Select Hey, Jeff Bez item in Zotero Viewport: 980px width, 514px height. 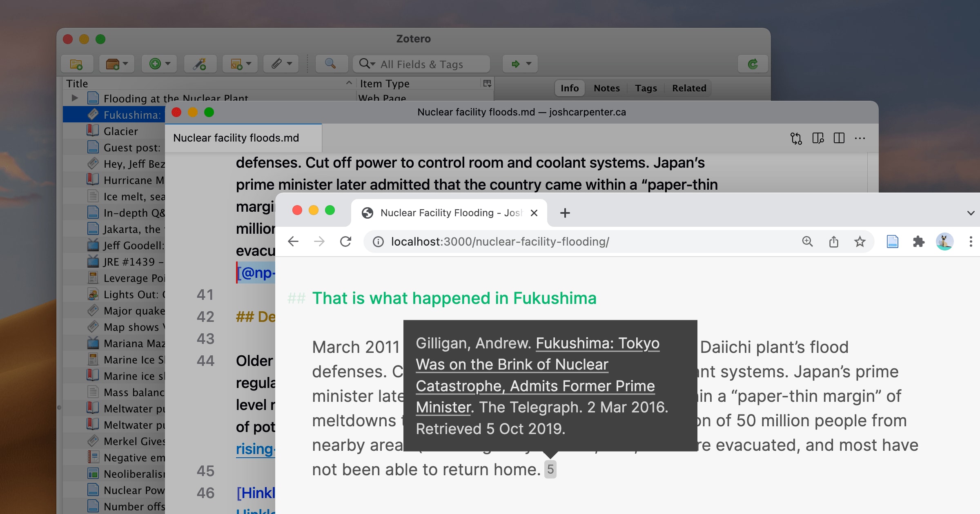point(114,164)
